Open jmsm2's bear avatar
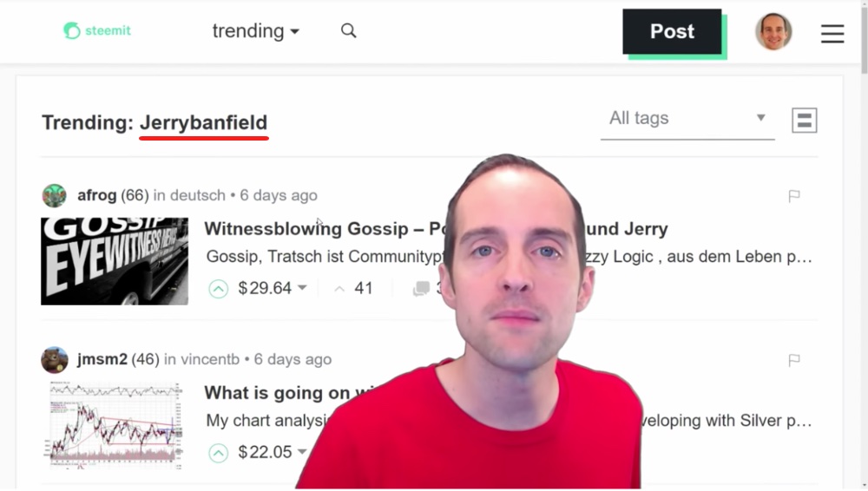The image size is (868, 491). coord(54,360)
